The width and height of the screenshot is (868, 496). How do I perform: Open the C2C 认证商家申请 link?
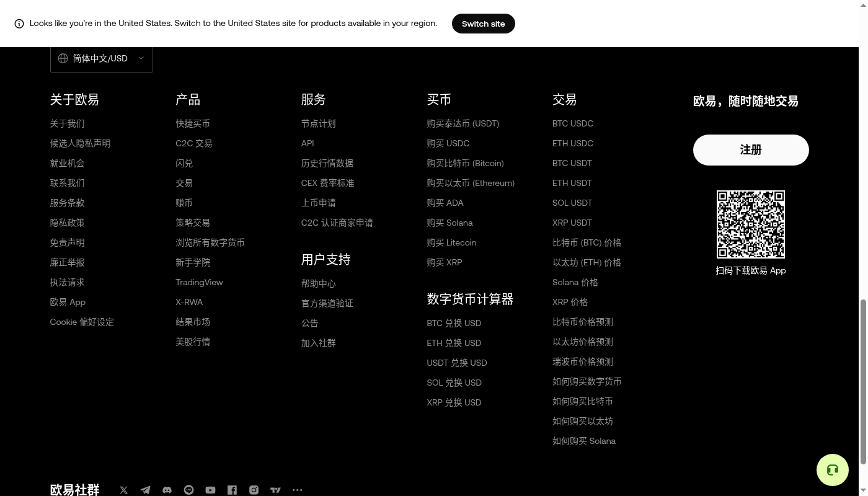click(337, 223)
